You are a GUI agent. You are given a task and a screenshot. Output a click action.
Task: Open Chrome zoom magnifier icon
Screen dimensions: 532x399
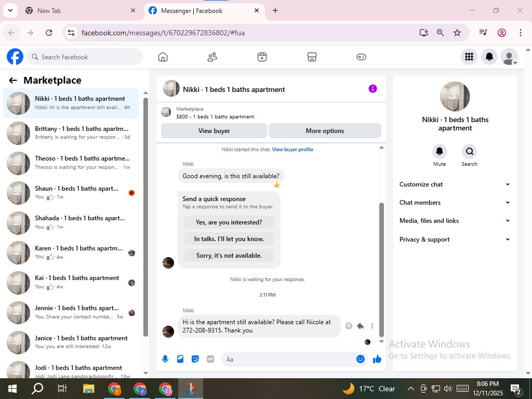[441, 33]
